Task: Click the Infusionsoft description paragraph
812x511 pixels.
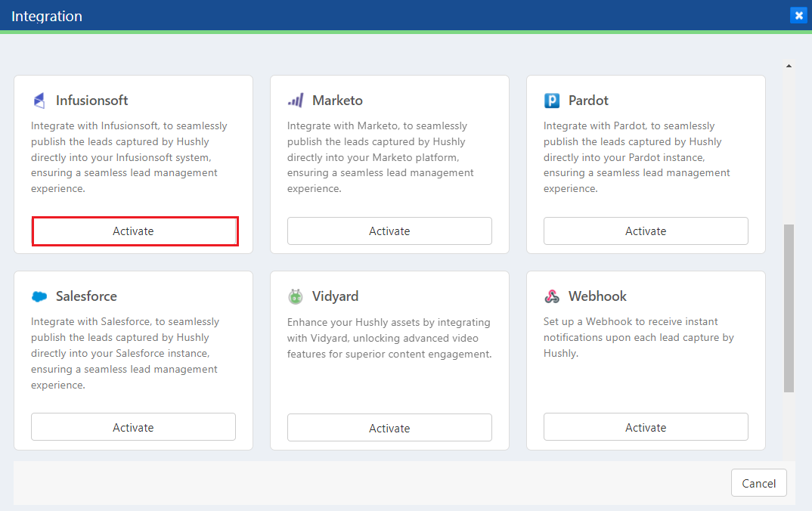Action: [129, 157]
